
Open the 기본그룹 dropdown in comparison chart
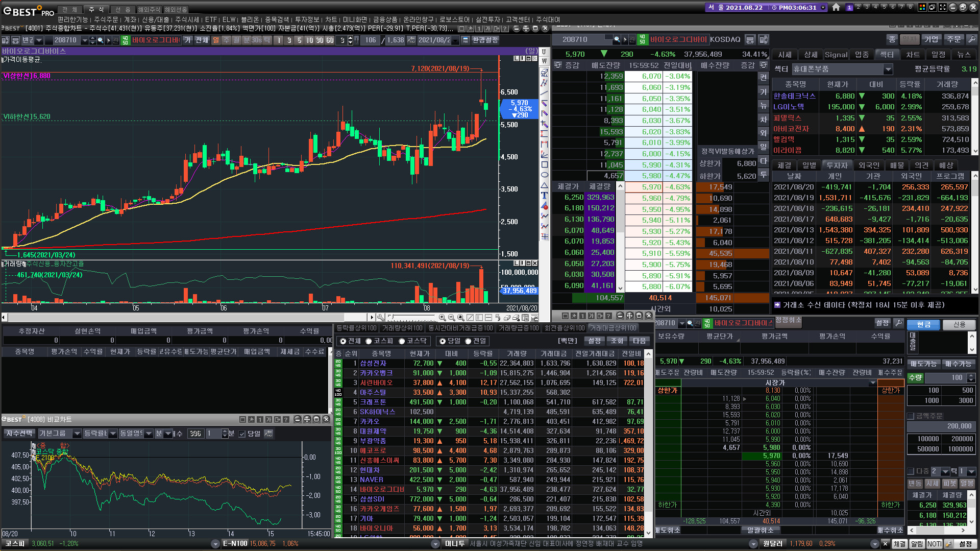pos(77,434)
